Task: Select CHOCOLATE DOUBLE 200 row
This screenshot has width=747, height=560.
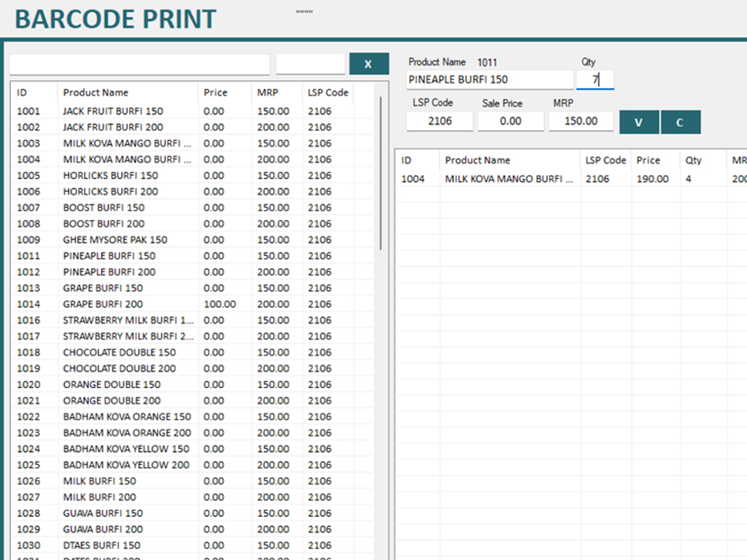Action: point(192,368)
